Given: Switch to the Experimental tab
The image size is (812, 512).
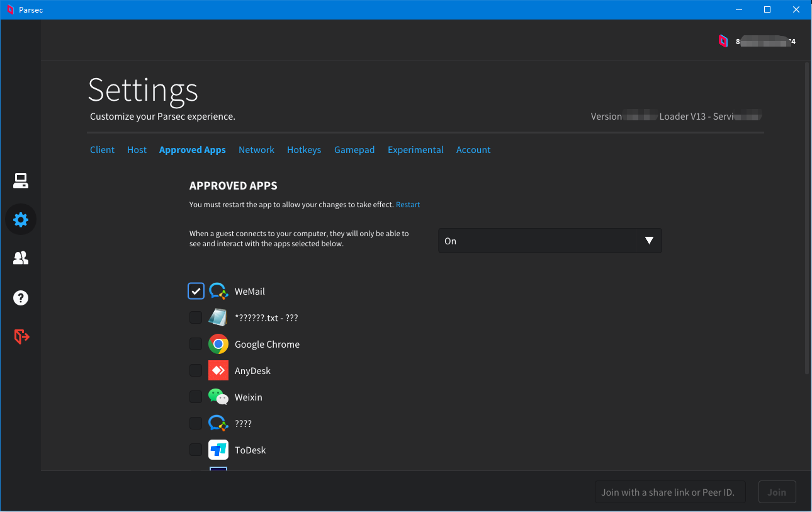Looking at the screenshot, I should point(415,150).
